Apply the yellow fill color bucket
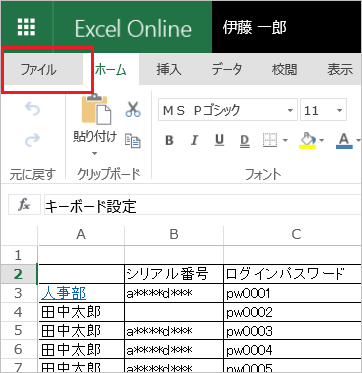 307,140
